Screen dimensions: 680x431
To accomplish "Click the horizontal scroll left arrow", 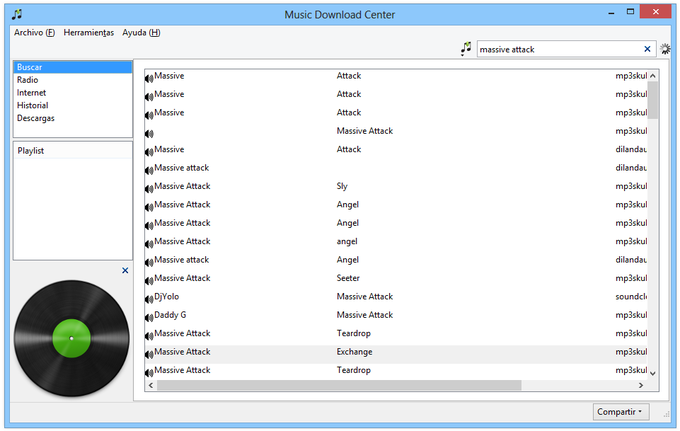I will pyautogui.click(x=151, y=385).
